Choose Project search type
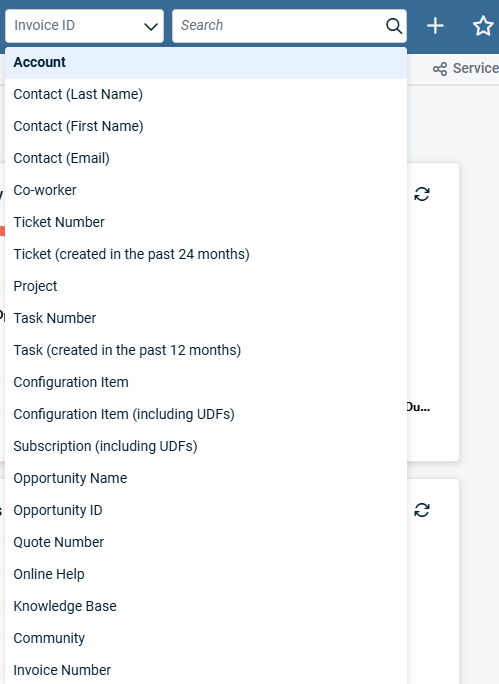The height and width of the screenshot is (684, 499). click(206, 286)
